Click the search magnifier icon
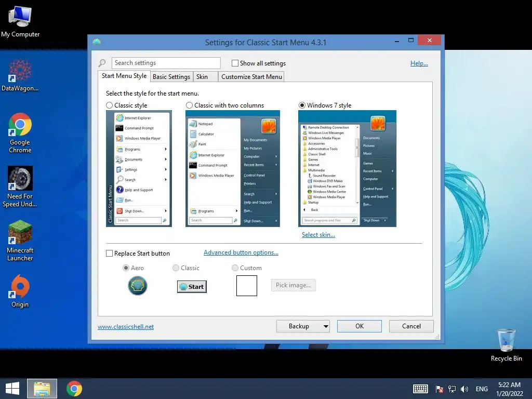This screenshot has width=532, height=399. [102, 63]
